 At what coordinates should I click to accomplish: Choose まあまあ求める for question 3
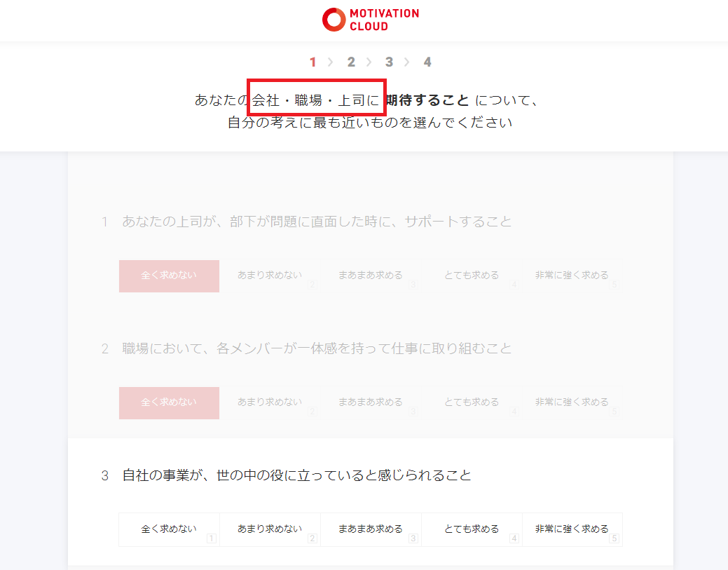click(x=371, y=529)
